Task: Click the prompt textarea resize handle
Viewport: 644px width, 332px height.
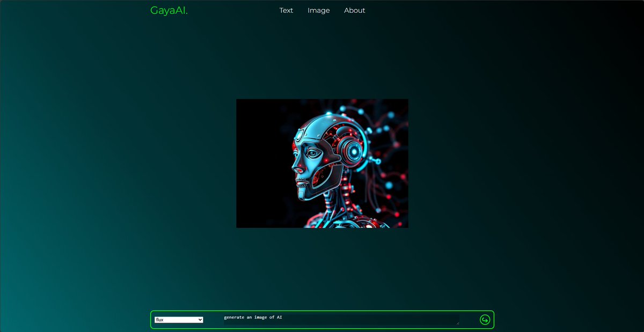Action: (x=458, y=323)
